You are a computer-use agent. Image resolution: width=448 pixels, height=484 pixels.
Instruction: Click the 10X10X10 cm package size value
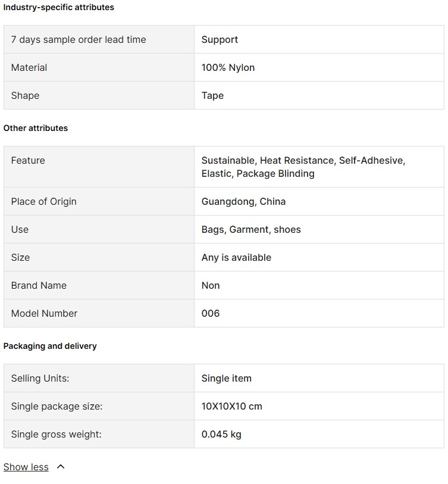[x=231, y=407]
